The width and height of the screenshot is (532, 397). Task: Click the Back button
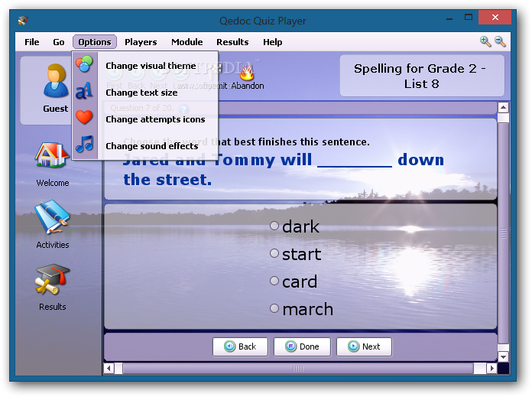pos(240,347)
